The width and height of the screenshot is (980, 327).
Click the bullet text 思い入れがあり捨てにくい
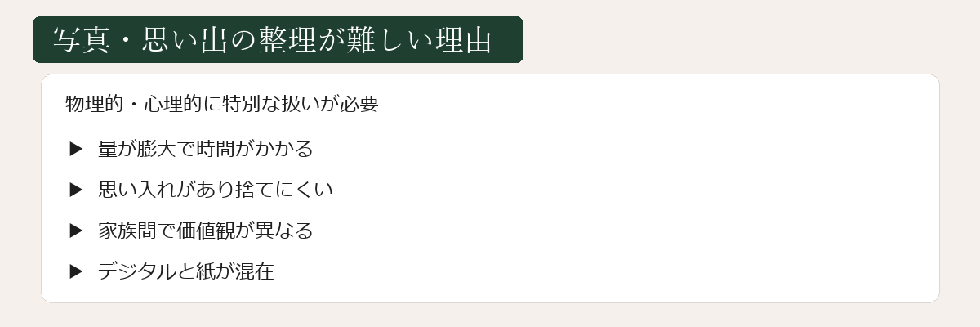[x=215, y=190]
